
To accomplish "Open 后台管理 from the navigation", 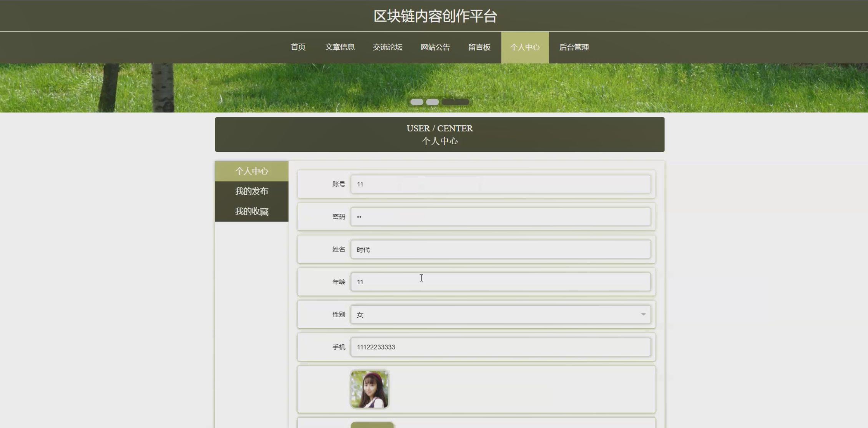I will pyautogui.click(x=574, y=47).
